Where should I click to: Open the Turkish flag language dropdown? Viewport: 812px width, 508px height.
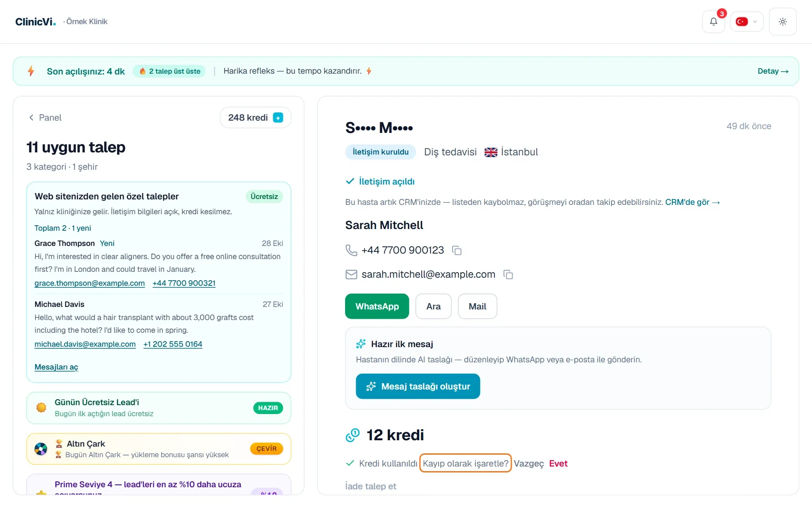click(x=746, y=22)
